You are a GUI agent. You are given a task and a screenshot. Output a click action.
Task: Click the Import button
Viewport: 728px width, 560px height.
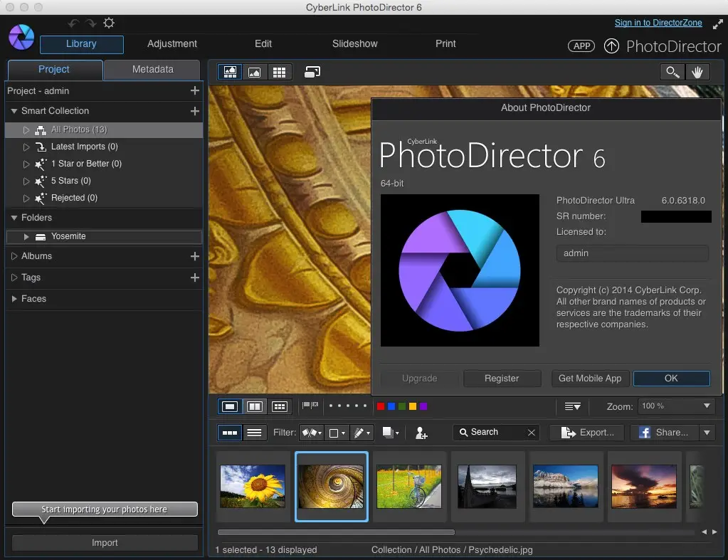tap(105, 543)
